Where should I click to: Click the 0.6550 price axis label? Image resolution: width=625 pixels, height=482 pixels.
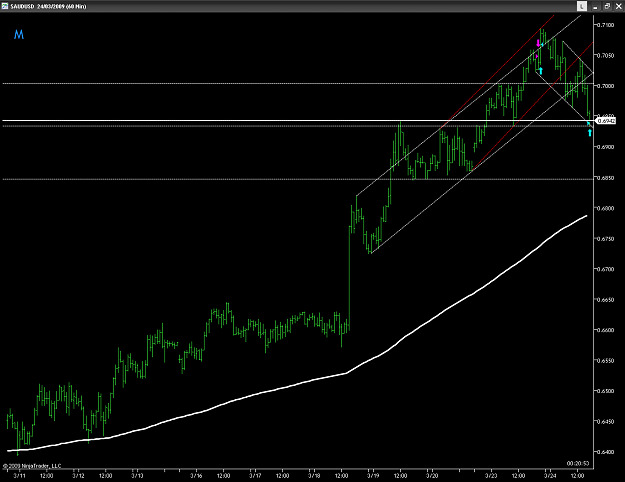[x=606, y=360]
